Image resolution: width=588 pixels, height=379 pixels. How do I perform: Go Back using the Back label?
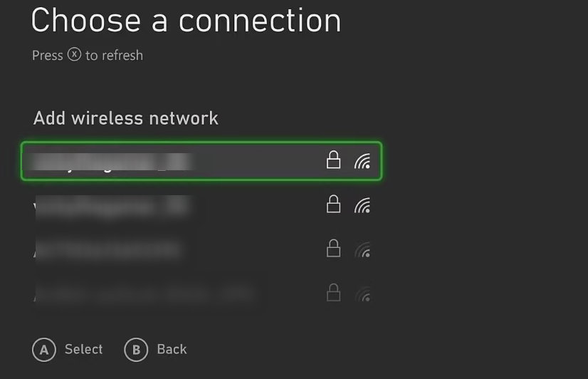click(172, 349)
